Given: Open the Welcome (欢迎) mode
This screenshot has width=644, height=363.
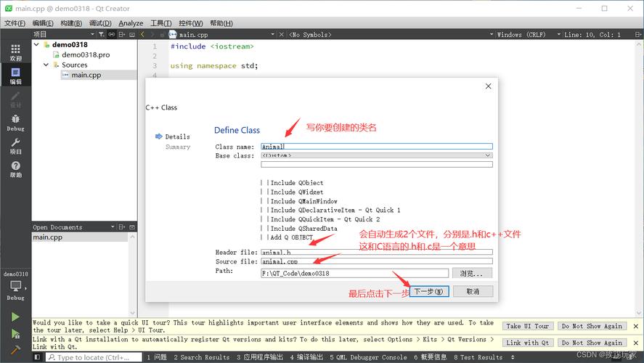Looking at the screenshot, I should (15, 52).
